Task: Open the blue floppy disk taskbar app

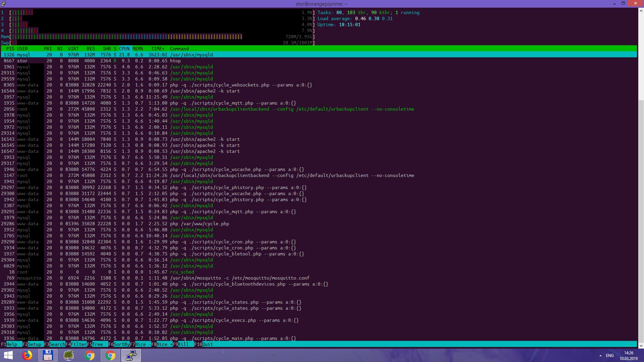Action: tap(48, 355)
